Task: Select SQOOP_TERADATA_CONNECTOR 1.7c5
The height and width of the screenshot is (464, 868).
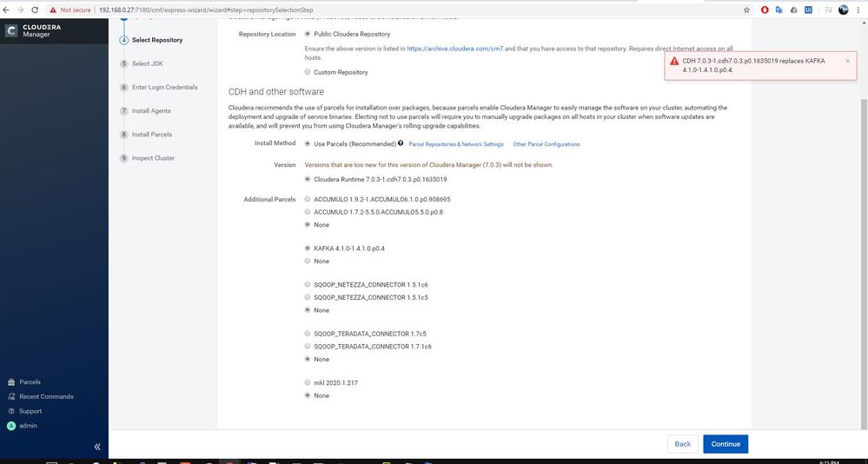Action: click(x=308, y=334)
